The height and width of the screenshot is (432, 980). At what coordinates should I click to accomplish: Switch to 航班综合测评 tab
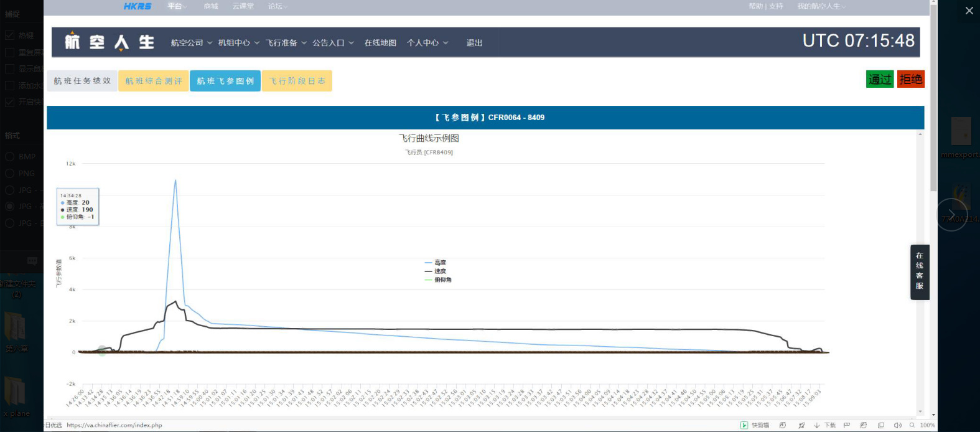[x=154, y=81]
